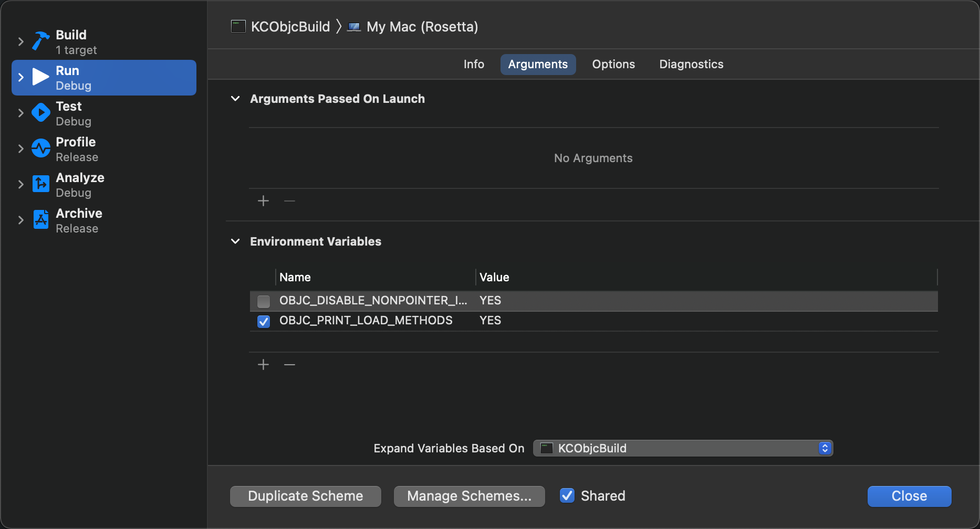Click the KCObjcBuild terminal icon in breadcrumb

[238, 27]
